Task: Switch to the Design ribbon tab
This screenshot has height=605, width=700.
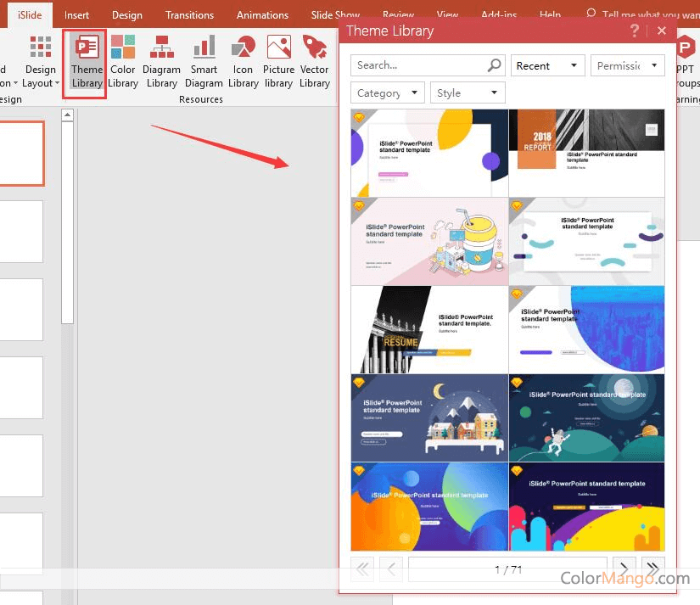Action: 126,14
